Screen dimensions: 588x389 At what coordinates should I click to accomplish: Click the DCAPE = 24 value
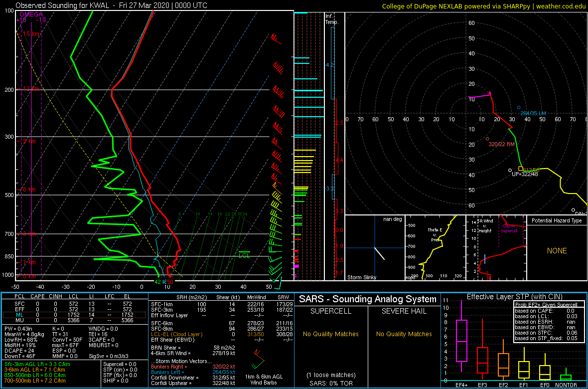point(19,351)
